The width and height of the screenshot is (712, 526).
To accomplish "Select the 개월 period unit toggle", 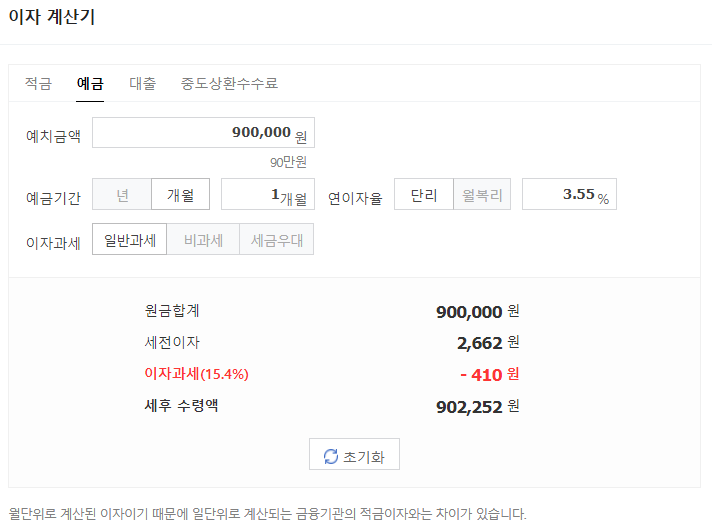I will click(180, 194).
